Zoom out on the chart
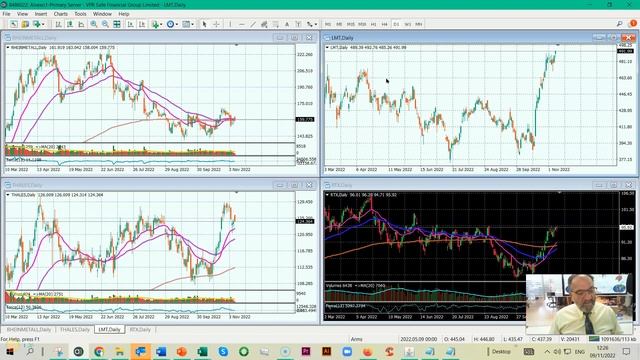The height and width of the screenshot is (360, 640). pos(105,24)
